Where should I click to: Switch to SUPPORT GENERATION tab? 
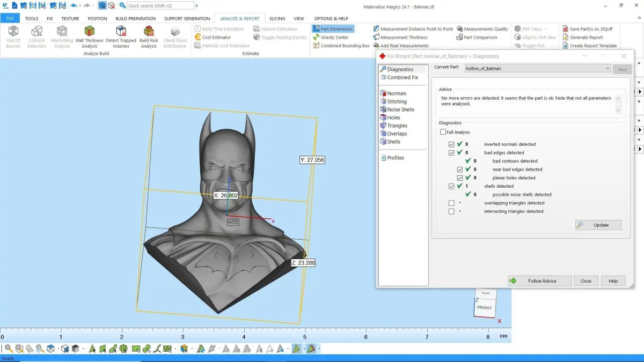tap(187, 18)
